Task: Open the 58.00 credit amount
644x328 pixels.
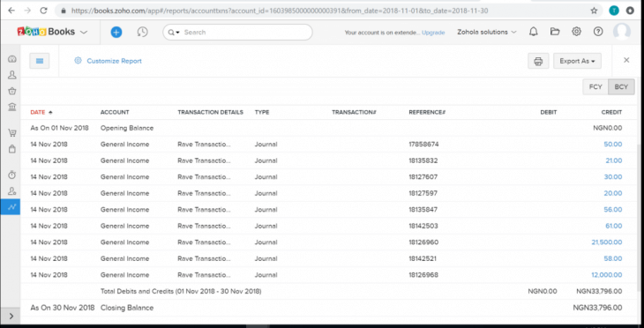Action: tap(613, 258)
